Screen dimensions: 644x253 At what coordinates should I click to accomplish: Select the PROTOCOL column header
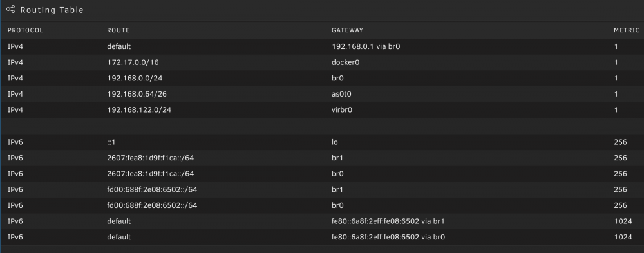25,30
